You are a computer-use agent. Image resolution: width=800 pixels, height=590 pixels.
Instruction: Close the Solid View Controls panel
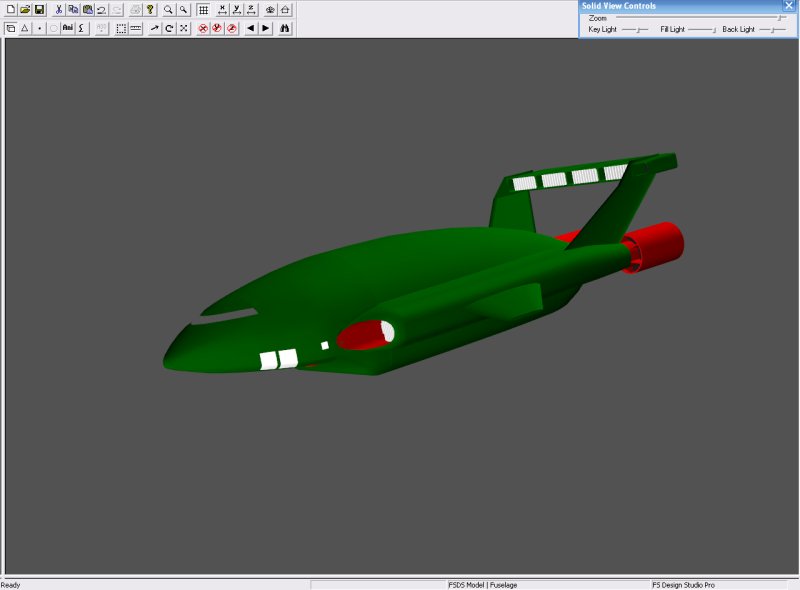789,5
